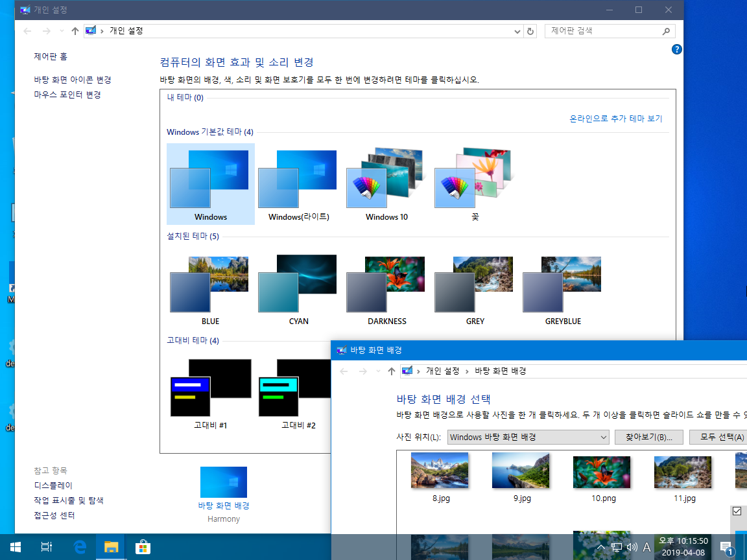Open 접근성 센터 link
Viewport: 747px width, 560px height.
point(54,515)
